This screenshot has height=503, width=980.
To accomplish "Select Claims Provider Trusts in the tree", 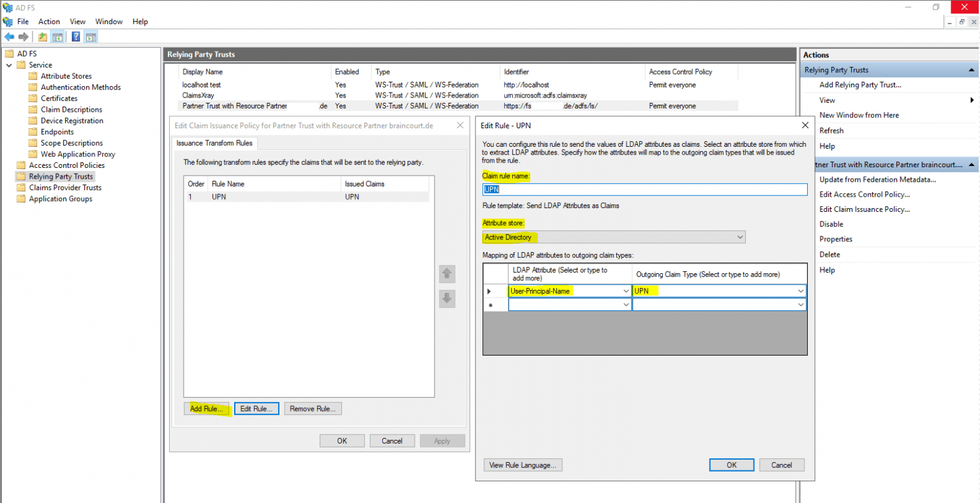I will [65, 188].
